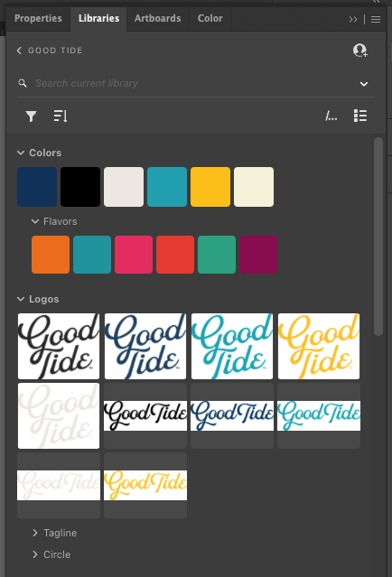Select the black stacked Good Tide logo
392x577 pixels.
coord(59,346)
